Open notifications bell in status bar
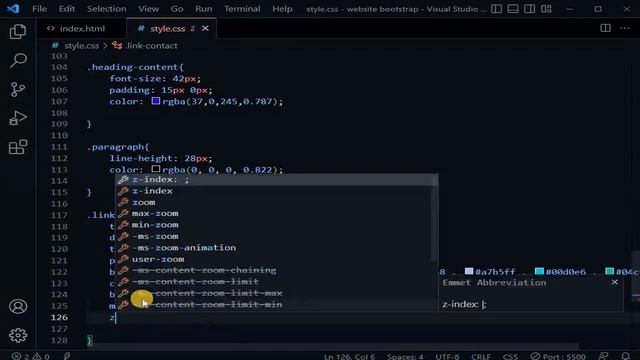This screenshot has height=360, width=640. click(x=625, y=356)
